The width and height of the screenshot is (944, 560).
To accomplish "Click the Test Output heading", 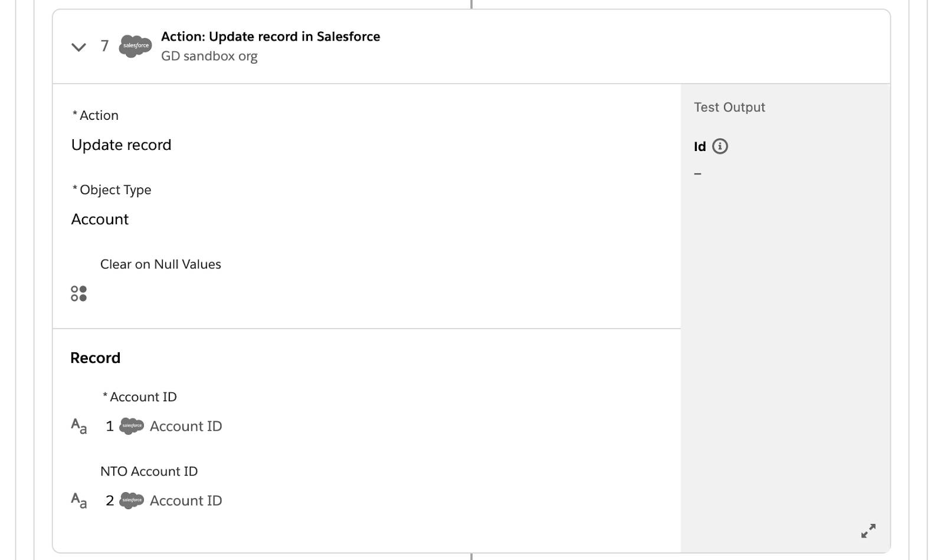I will tap(729, 107).
